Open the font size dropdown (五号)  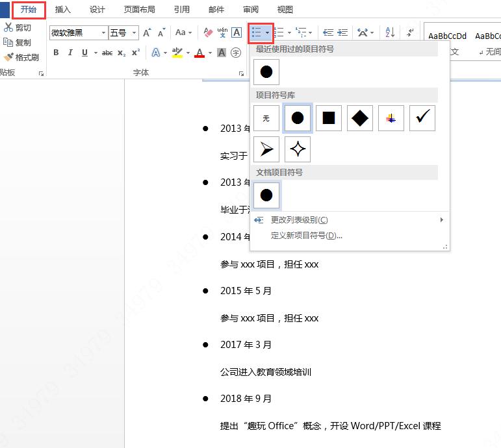[135, 32]
